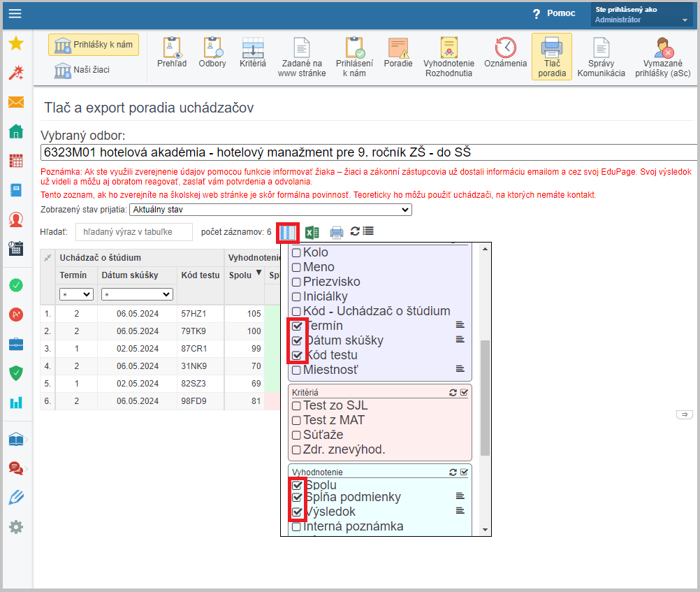Click the Pomoc help link
The height and width of the screenshot is (592, 700).
[561, 13]
